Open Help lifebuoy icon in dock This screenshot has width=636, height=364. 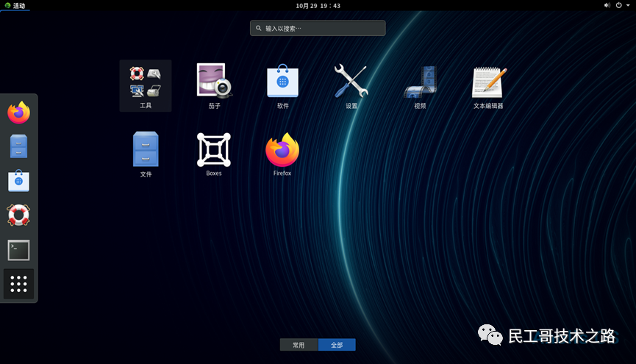pos(18,215)
